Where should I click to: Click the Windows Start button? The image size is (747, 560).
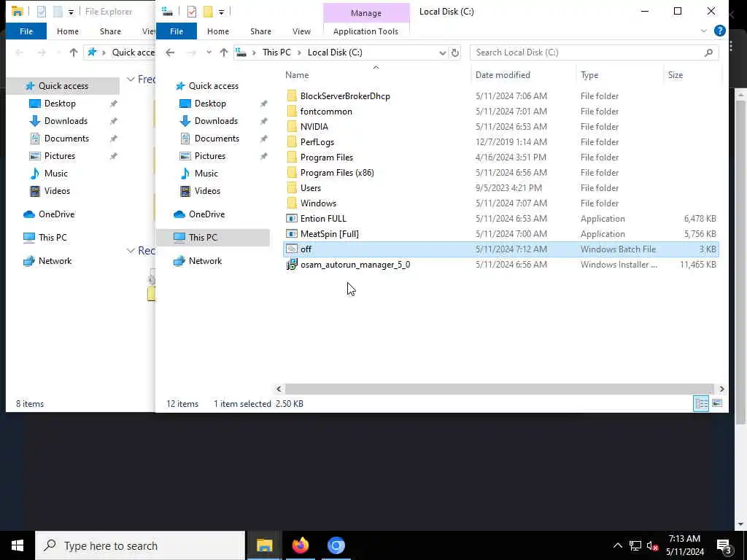coord(18,545)
